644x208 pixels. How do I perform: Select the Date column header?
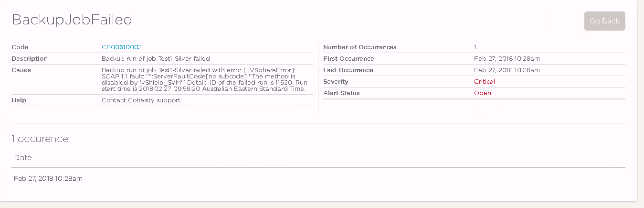click(23, 157)
